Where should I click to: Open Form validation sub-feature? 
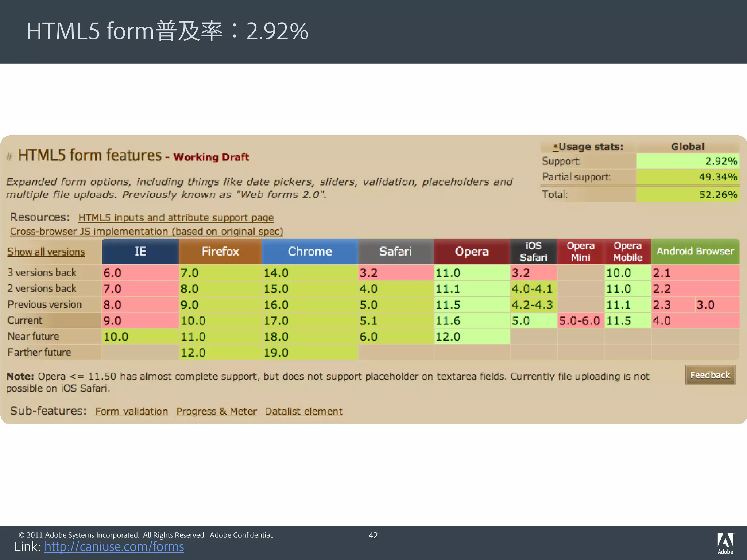132,411
